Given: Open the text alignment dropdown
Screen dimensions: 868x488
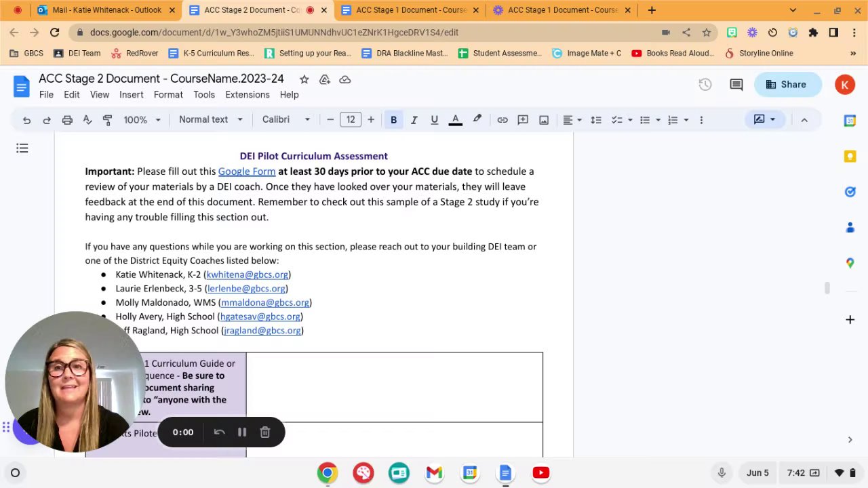Looking at the screenshot, I should 572,120.
